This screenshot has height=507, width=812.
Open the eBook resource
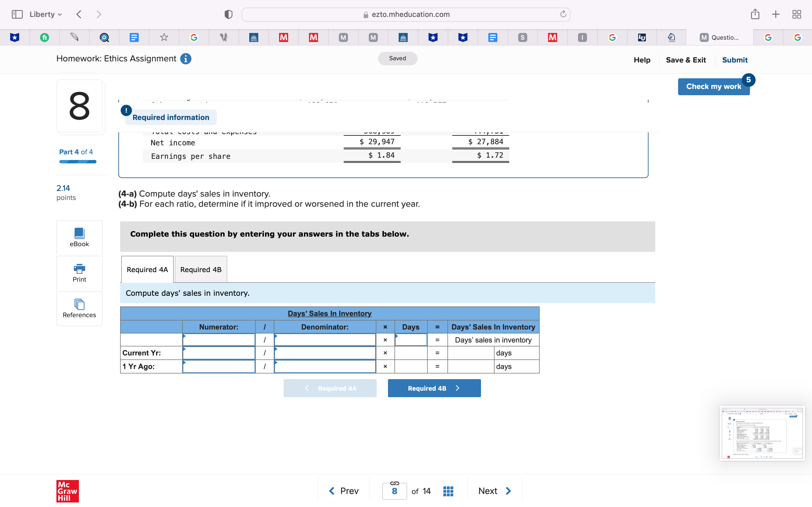[79, 237]
